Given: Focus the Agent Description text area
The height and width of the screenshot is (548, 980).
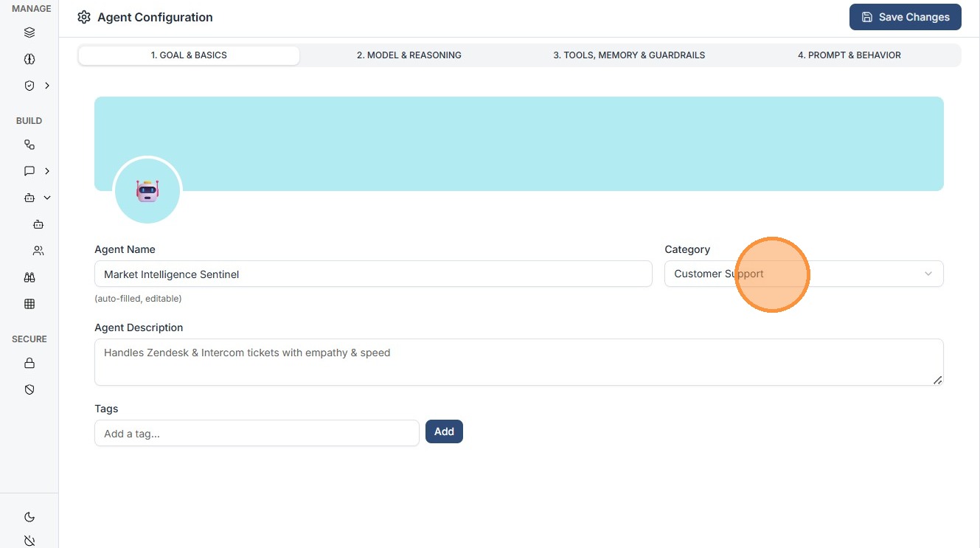Looking at the screenshot, I should pyautogui.click(x=519, y=362).
